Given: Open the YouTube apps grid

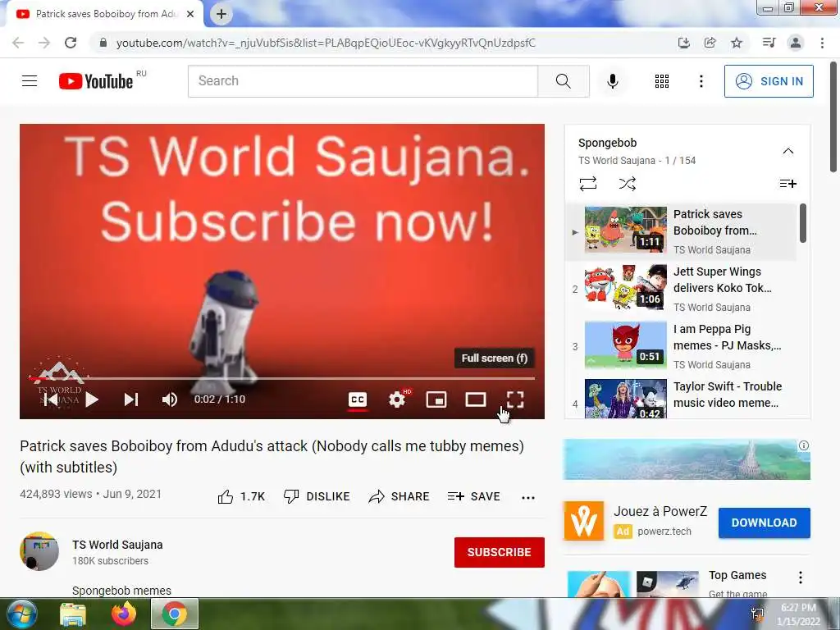Looking at the screenshot, I should click(x=662, y=81).
